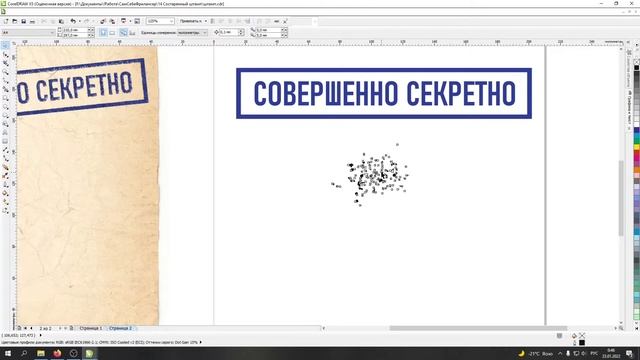Select the Freehand tool in the toolbox
Screen dimensions: 640x360
[x=6, y=81]
